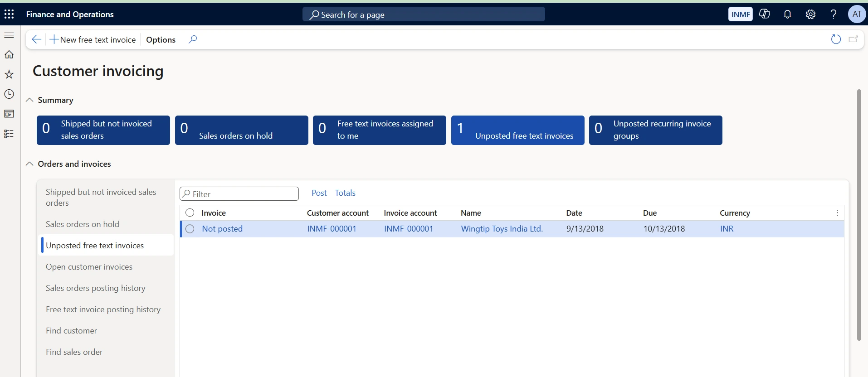Open the Sales orders on hold tile
Screen dimensions: 868x377
point(242,130)
